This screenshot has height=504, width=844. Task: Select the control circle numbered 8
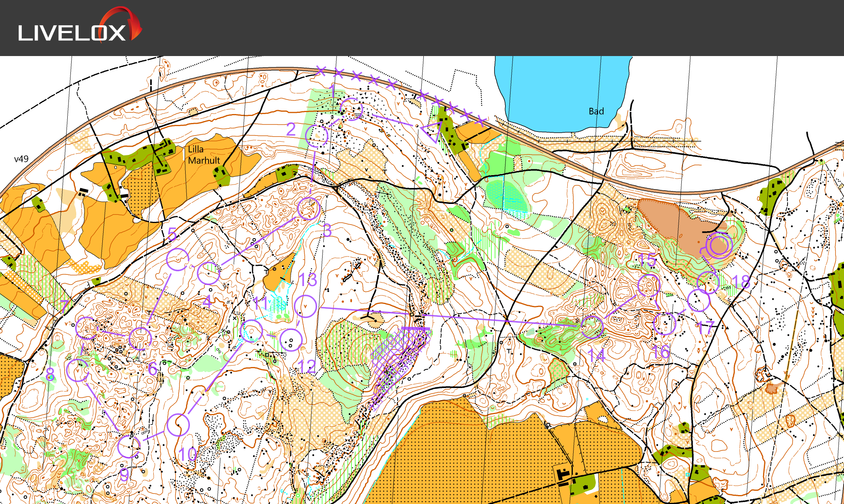pos(78,370)
